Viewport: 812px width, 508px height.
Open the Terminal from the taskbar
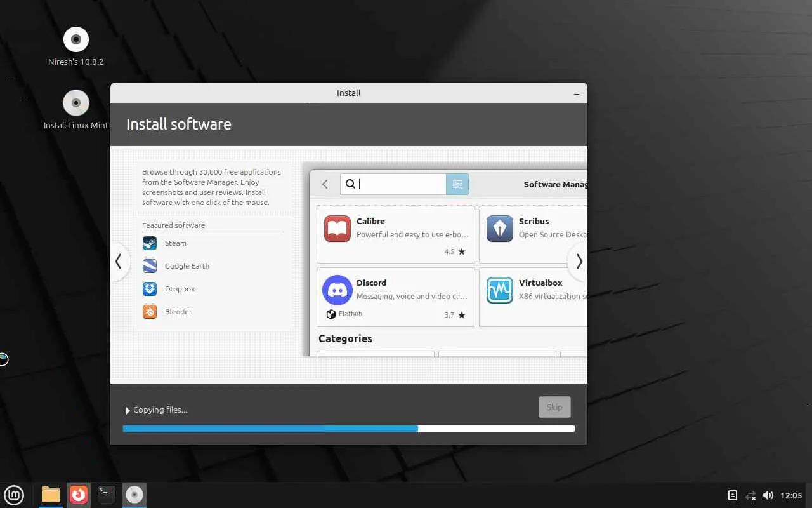[107, 495]
